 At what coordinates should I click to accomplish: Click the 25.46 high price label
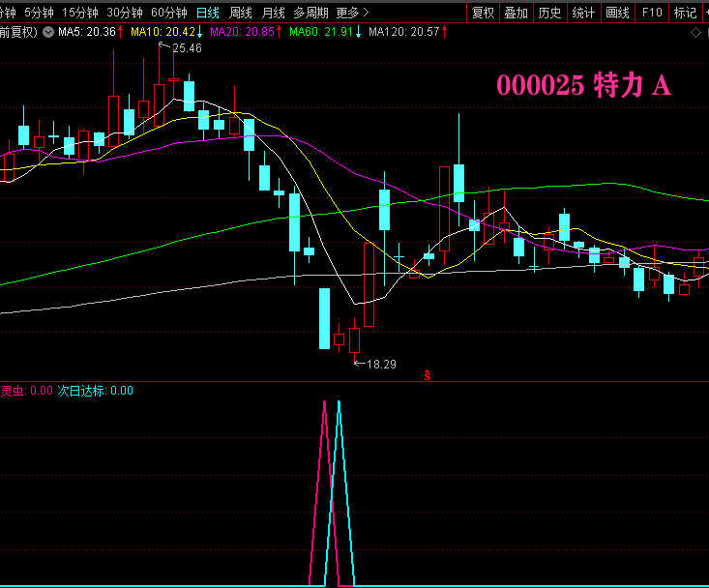[x=188, y=48]
